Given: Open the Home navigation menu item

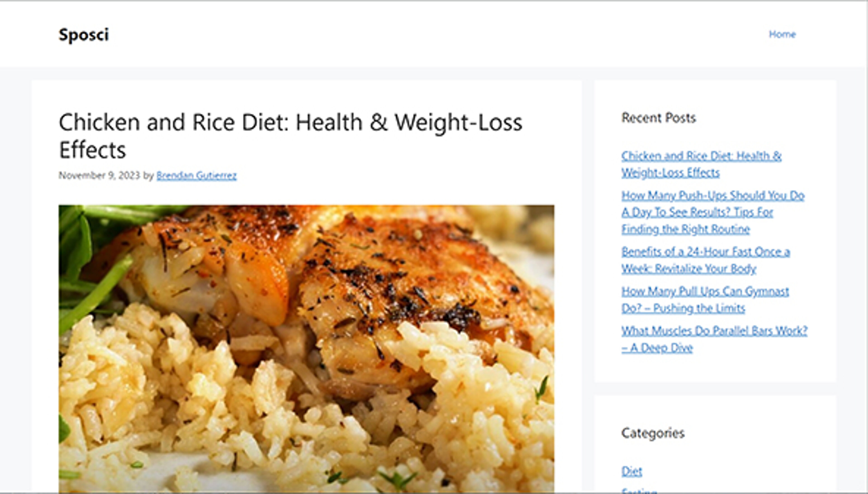Looking at the screenshot, I should (x=782, y=34).
